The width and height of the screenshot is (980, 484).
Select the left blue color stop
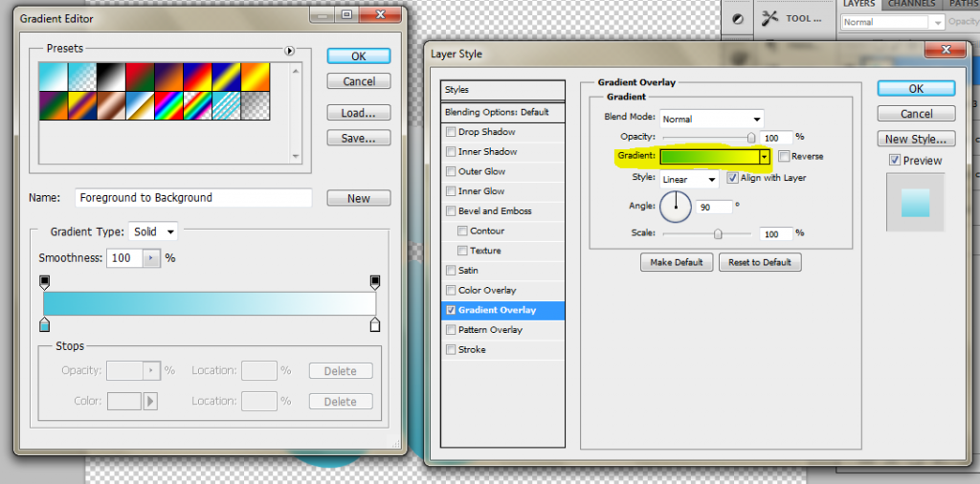[44, 326]
